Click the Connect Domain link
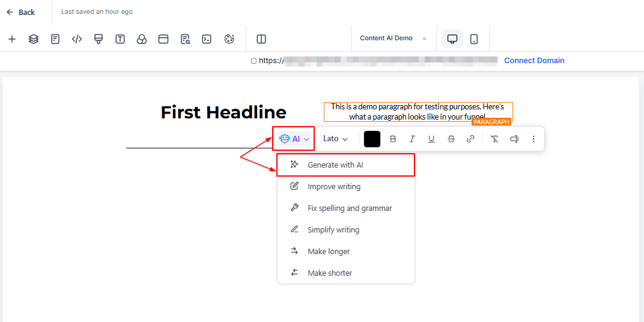644x322 pixels. tap(534, 60)
